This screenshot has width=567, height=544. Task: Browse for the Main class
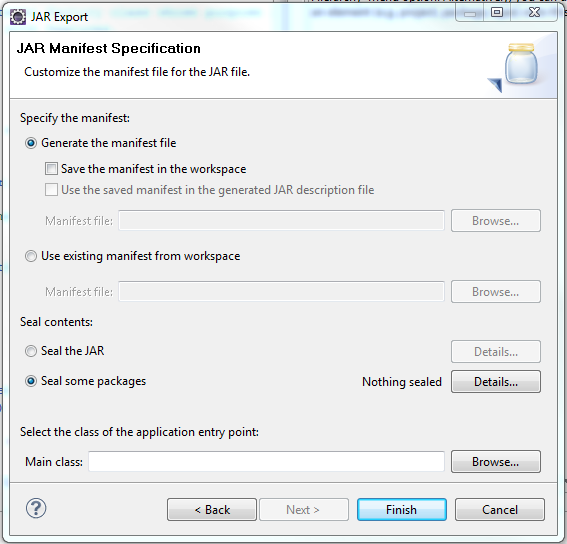(496, 462)
